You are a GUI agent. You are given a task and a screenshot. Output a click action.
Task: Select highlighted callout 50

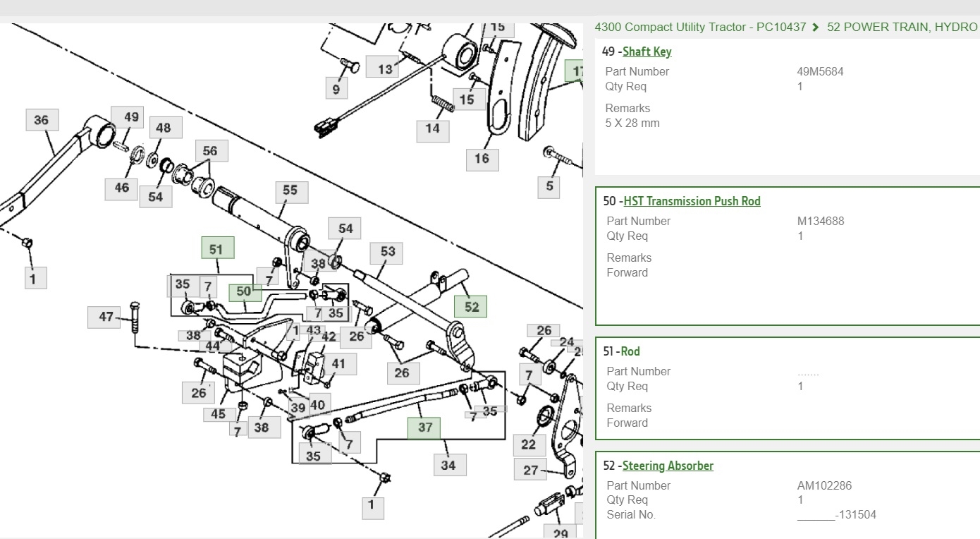click(x=244, y=291)
